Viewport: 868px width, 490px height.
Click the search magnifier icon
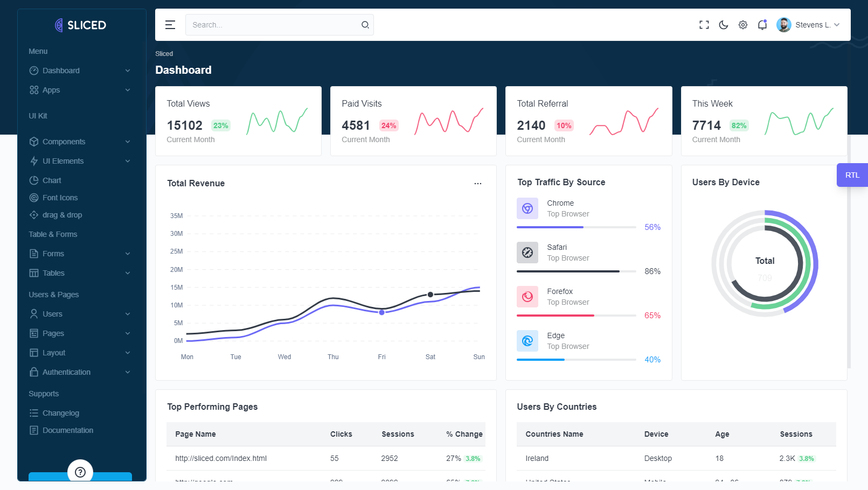click(x=365, y=25)
